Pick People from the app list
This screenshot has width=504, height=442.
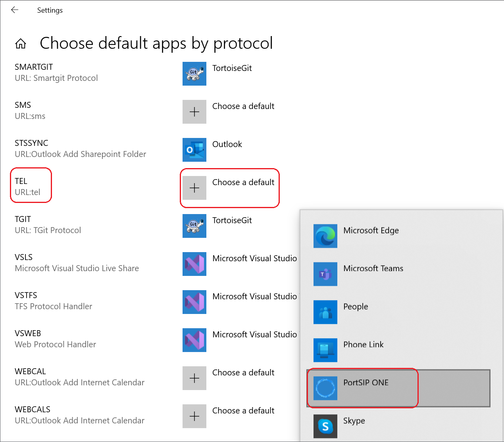click(x=356, y=307)
